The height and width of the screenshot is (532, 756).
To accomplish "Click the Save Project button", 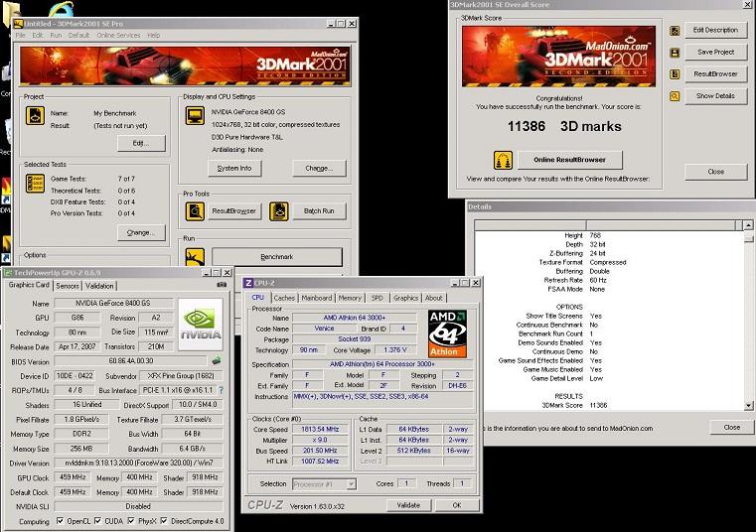I will (715, 52).
